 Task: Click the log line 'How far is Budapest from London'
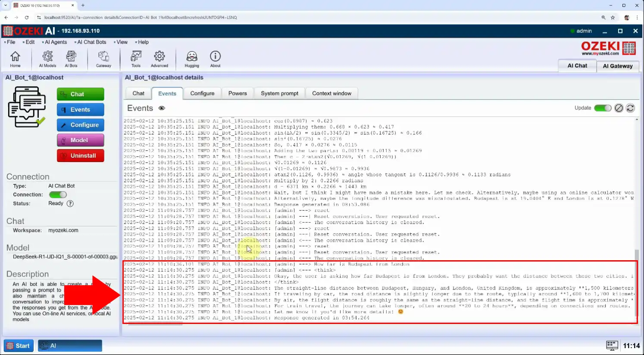click(361, 264)
